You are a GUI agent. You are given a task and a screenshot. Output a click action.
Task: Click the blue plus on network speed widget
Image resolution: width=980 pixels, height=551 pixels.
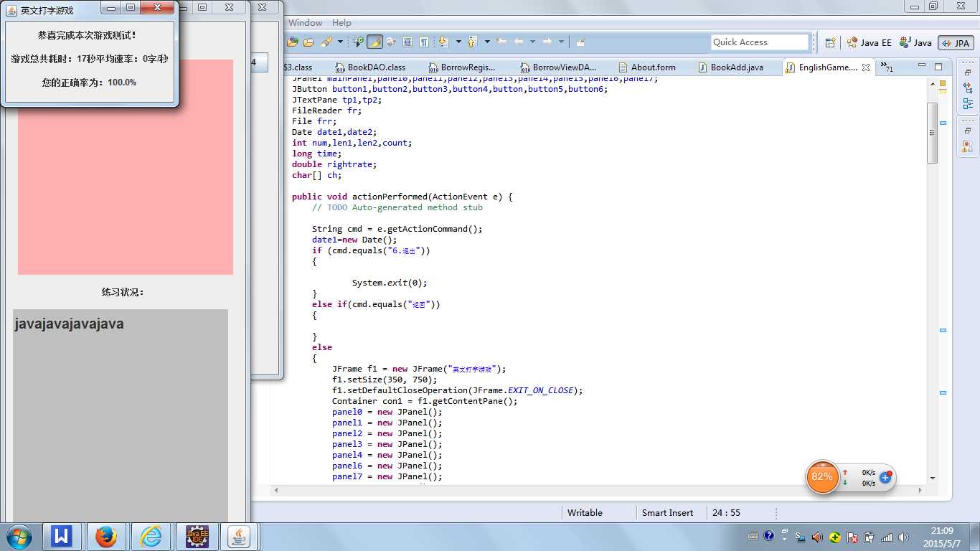coord(885,477)
